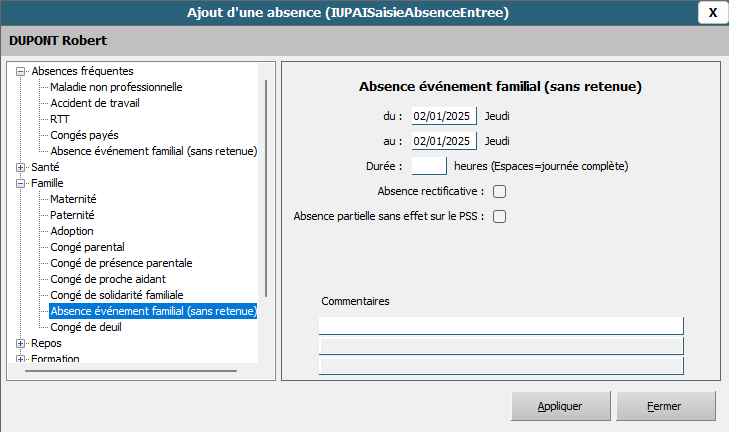Expand the Repos tree node
This screenshot has width=729, height=432.
tap(22, 343)
